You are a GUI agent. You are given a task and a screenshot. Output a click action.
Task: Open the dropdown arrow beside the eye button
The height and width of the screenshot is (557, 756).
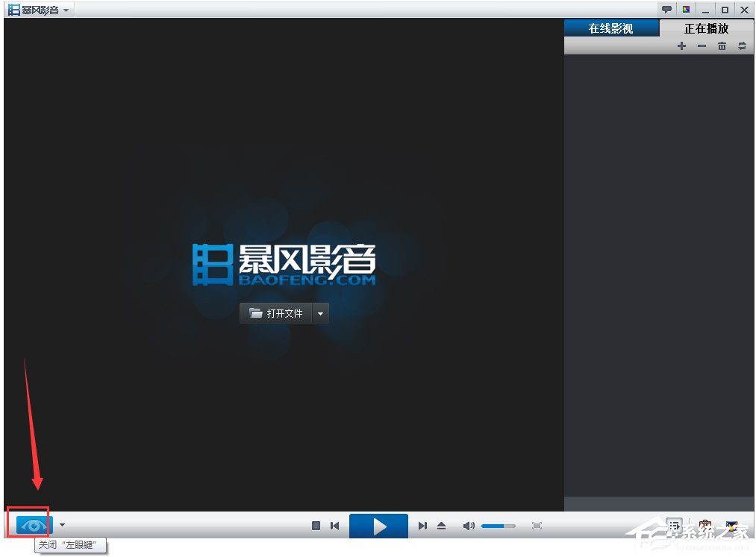click(62, 525)
